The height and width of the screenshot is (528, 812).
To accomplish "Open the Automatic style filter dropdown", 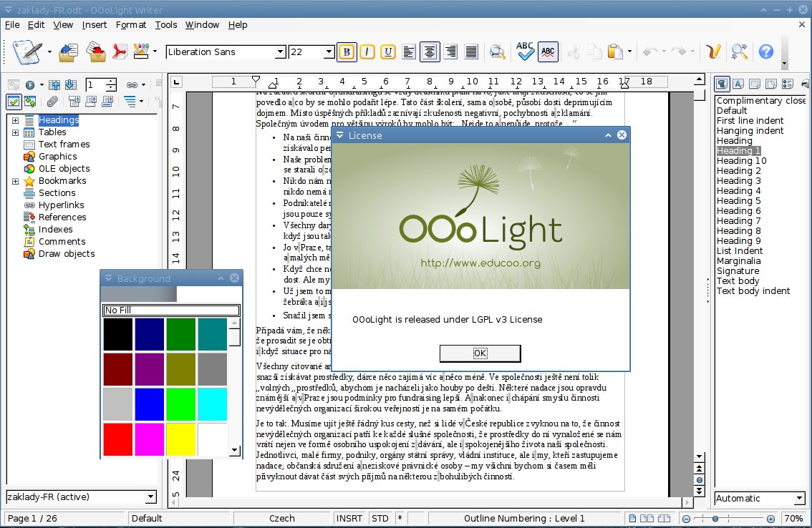I will click(x=800, y=499).
